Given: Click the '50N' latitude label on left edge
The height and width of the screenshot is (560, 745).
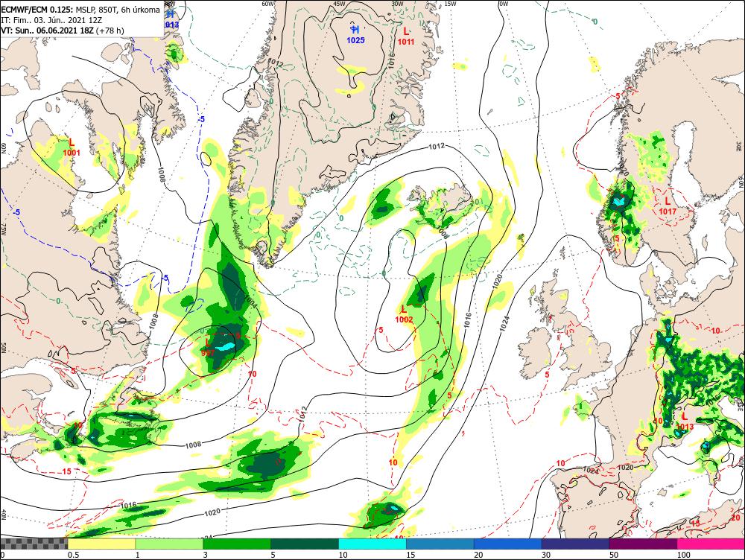Looking at the screenshot, I should click(4, 347).
